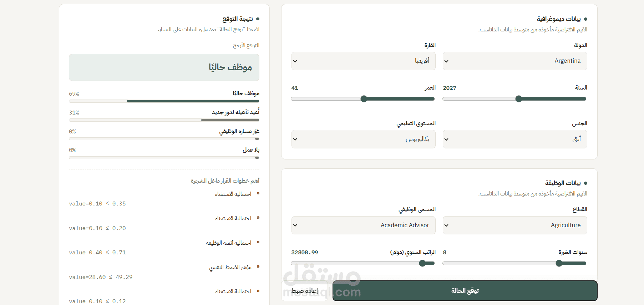Open the القارة dropdown showing أفريقيا
The width and height of the screenshot is (644, 305).
363,61
